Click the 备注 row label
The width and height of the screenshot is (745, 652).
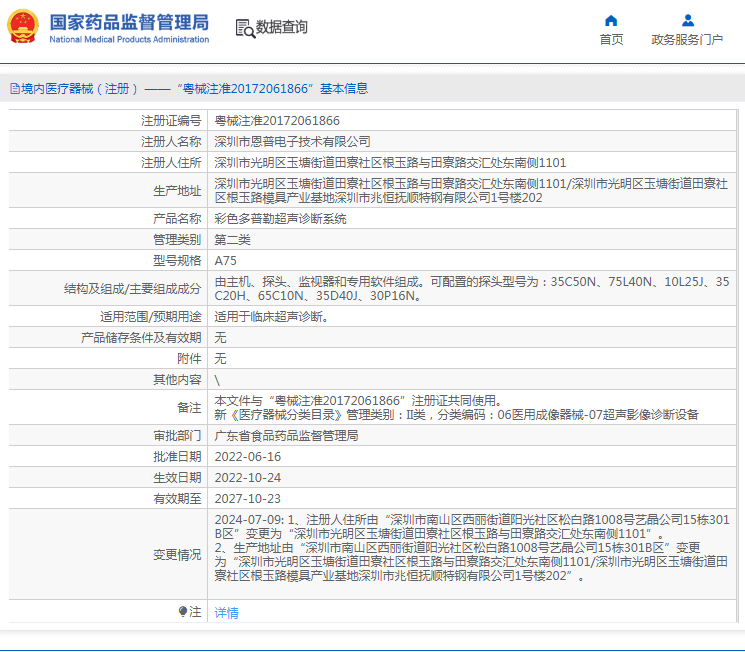[x=189, y=407]
